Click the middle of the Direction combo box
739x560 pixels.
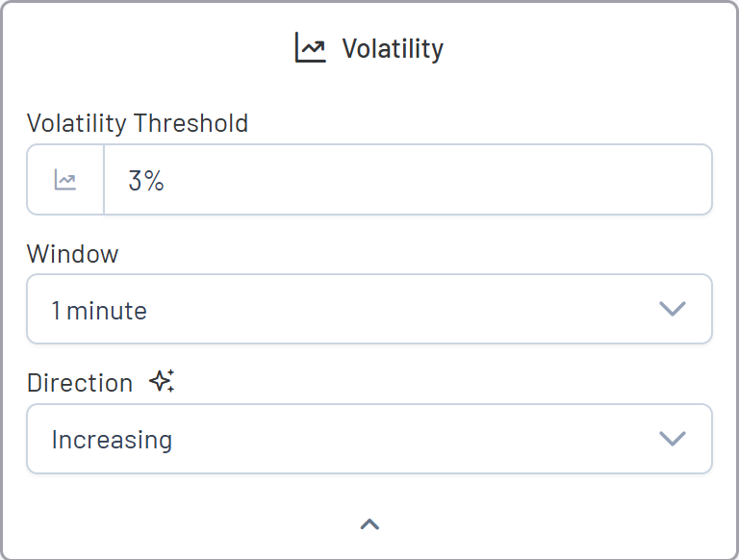(369, 439)
